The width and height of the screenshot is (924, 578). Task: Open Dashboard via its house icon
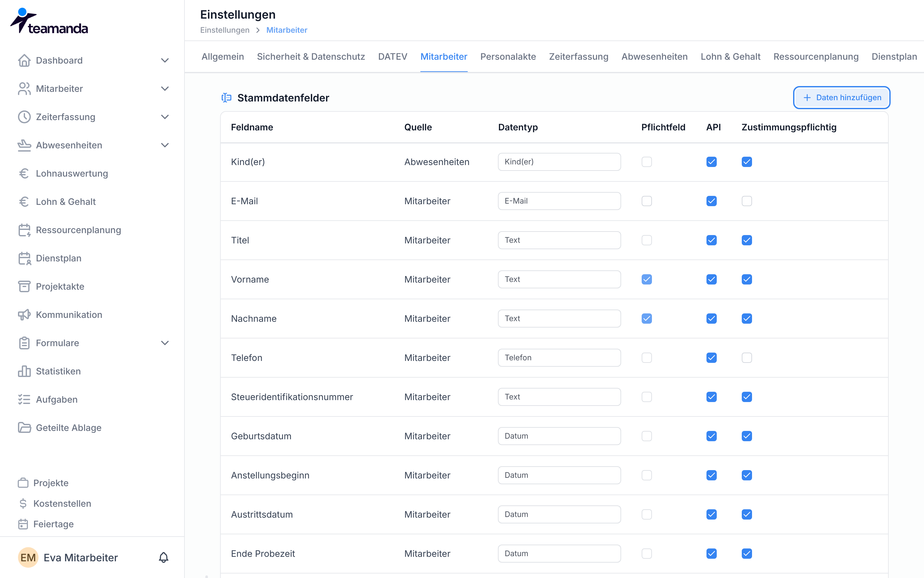click(24, 60)
